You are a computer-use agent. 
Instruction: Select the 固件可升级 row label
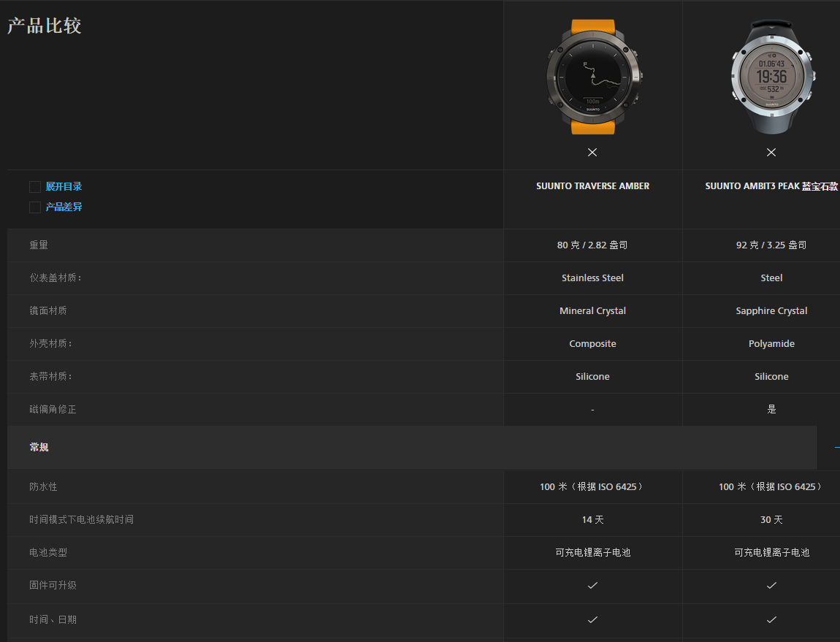[53, 585]
